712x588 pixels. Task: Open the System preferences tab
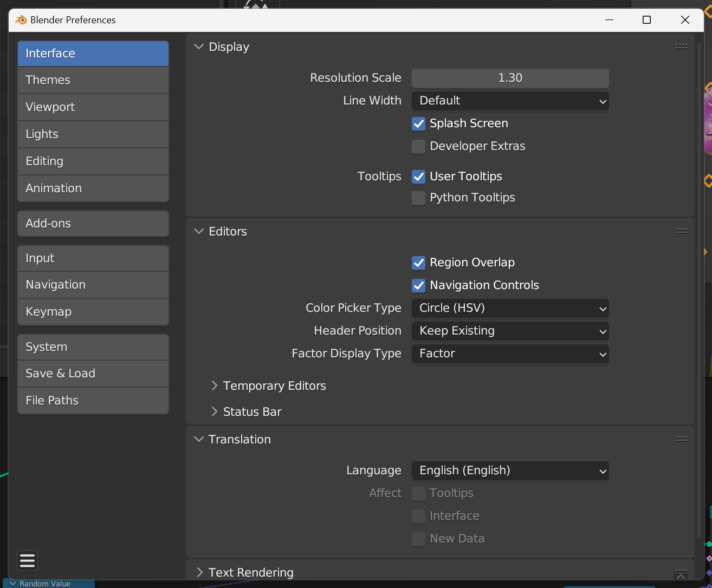coord(93,347)
